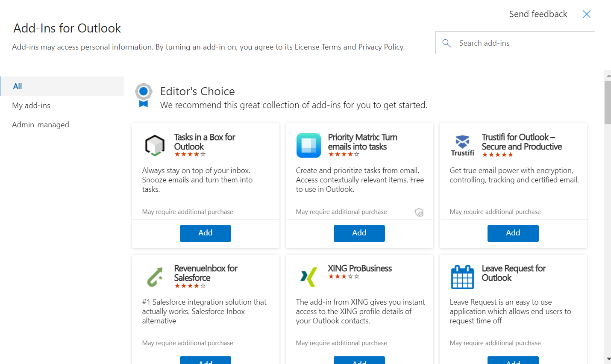611x364 pixels.
Task: Add the Trustifi for Outlook add-in
Action: coord(513,233)
